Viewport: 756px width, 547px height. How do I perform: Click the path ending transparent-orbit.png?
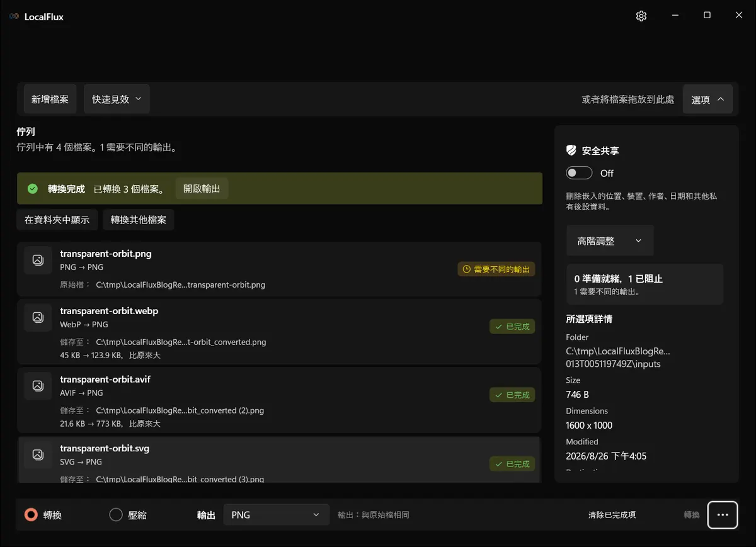[x=180, y=285]
